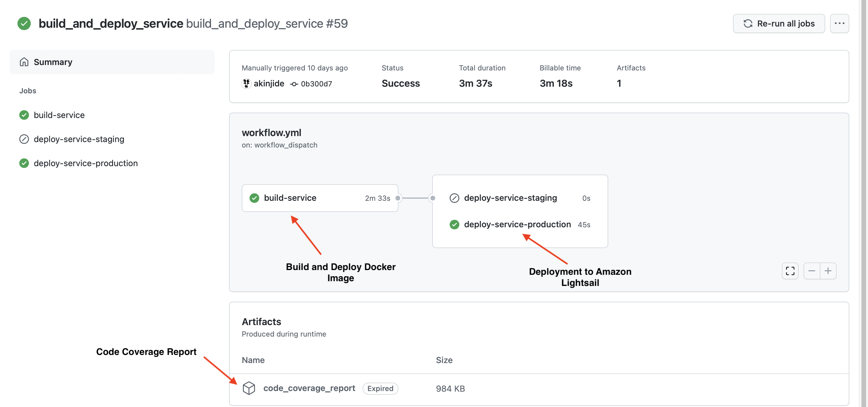Open deploy-service-staging job in sidebar
Screen dimensions: 868x407
click(x=79, y=139)
